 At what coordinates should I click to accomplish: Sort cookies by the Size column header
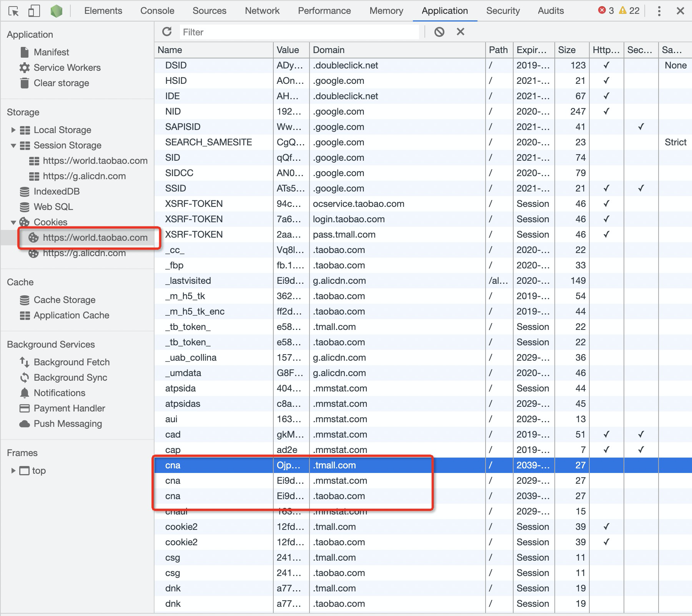(x=572, y=50)
